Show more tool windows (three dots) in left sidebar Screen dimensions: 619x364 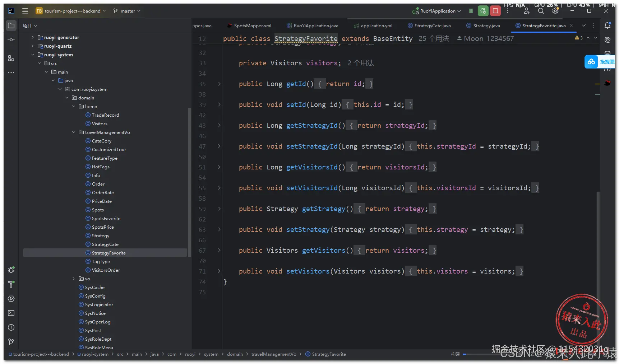coord(11,73)
